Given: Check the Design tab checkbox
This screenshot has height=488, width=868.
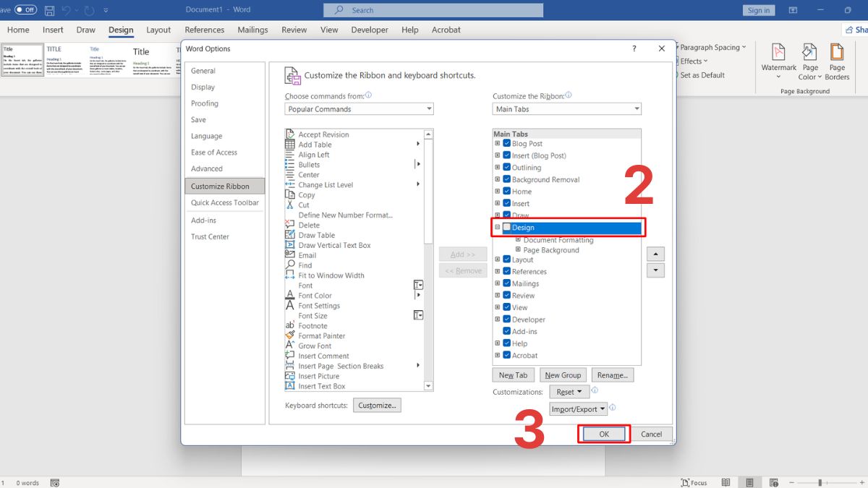Looking at the screenshot, I should tap(507, 228).
